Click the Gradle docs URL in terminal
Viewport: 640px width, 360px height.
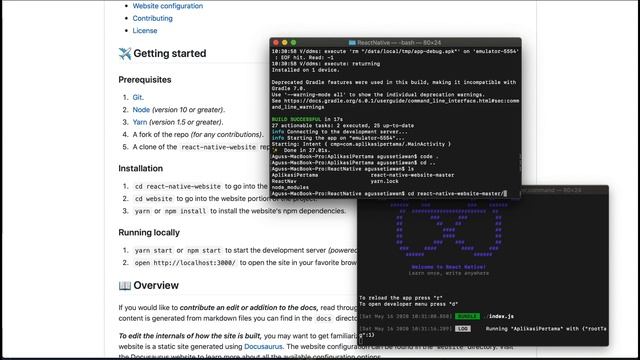[x=396, y=104]
